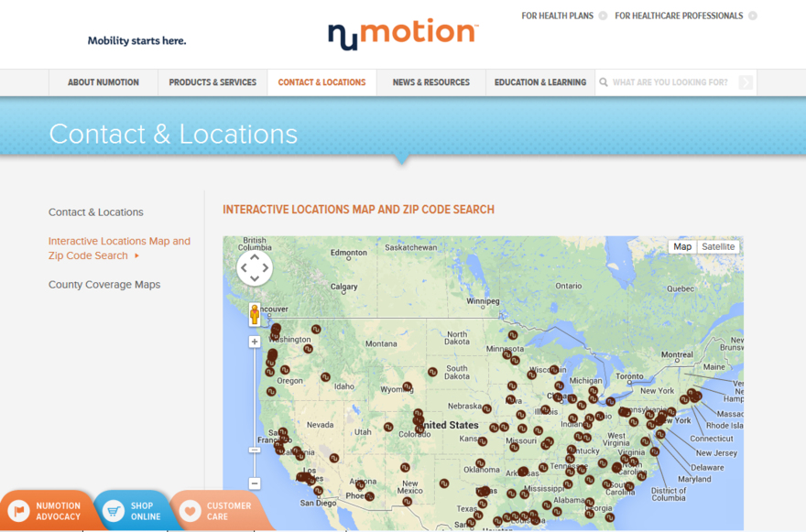Image resolution: width=806 pixels, height=532 pixels.
Task: Open the County Coverage Maps link
Action: (104, 285)
